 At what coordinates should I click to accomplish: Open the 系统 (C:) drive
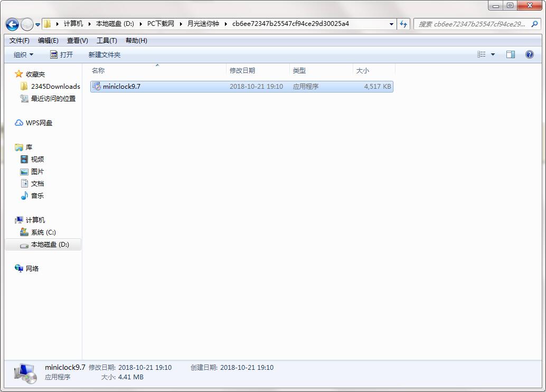click(38, 232)
